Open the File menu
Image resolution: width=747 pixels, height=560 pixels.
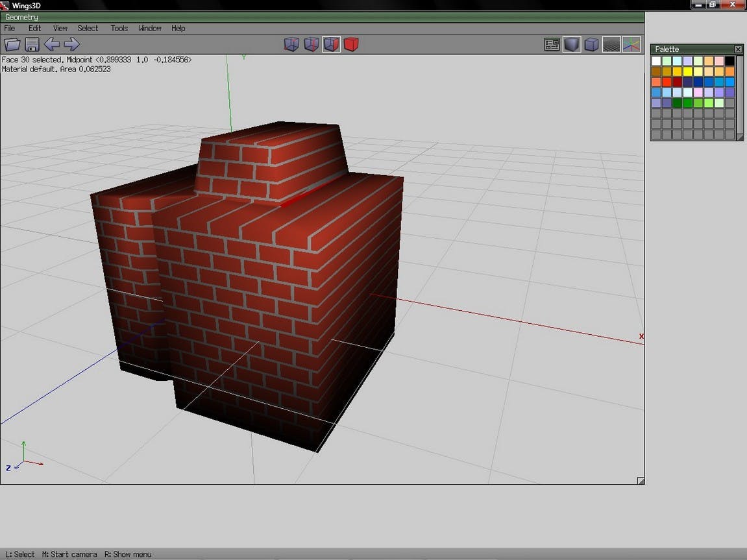10,29
